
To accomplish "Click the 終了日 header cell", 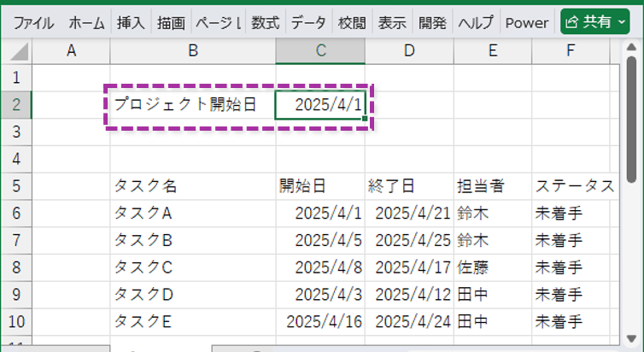I will [x=409, y=186].
